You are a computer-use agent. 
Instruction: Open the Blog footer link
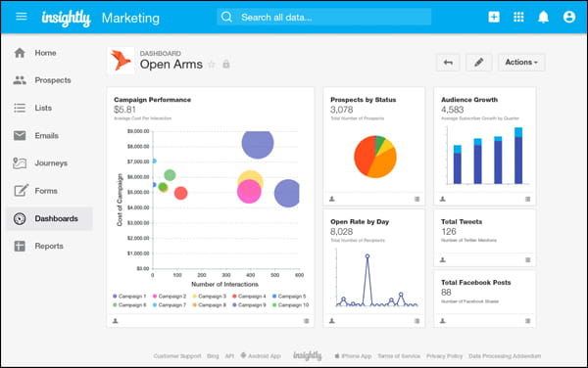(x=213, y=356)
